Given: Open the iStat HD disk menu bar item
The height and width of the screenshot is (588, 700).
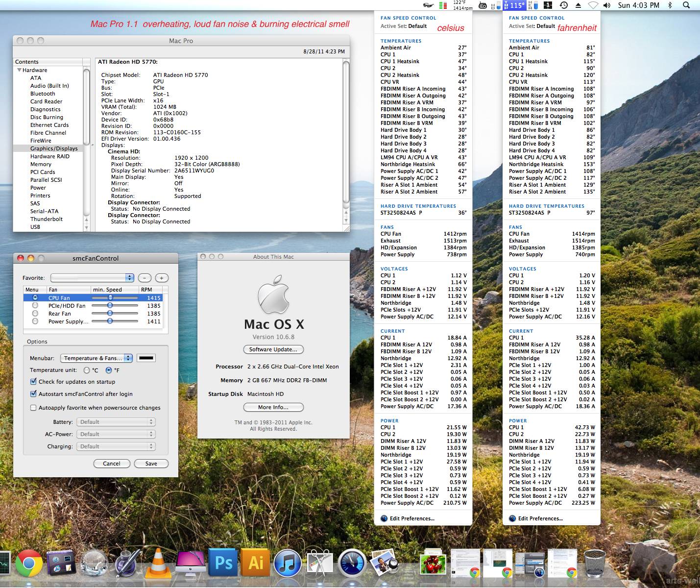Looking at the screenshot, I should click(x=495, y=5).
